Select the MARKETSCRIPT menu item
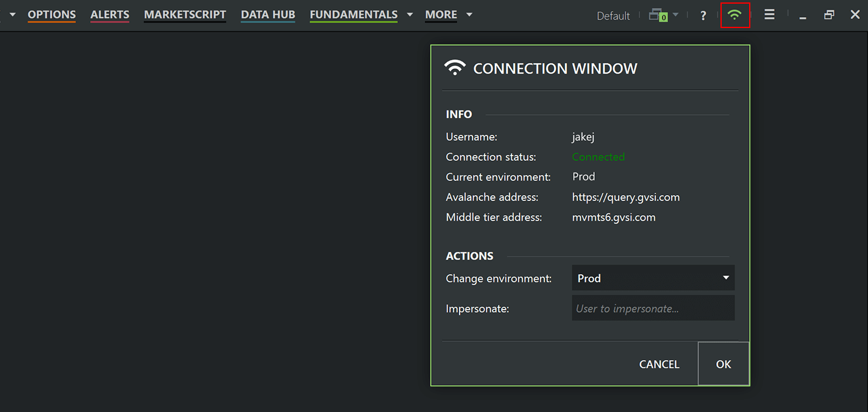The height and width of the screenshot is (412, 868). click(x=185, y=15)
